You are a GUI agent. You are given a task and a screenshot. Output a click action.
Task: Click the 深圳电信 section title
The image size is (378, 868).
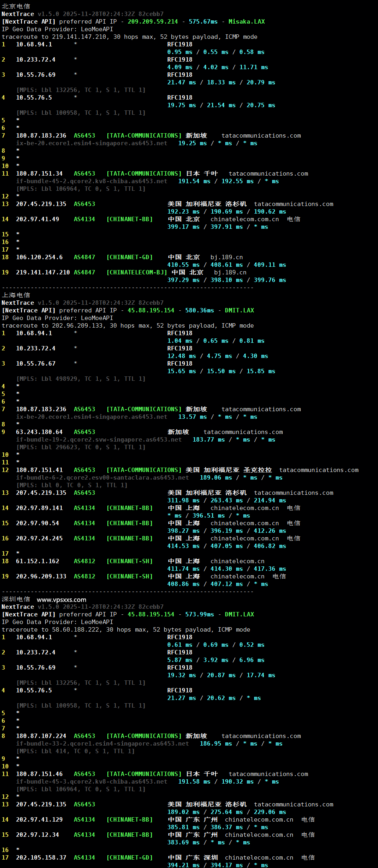16,599
